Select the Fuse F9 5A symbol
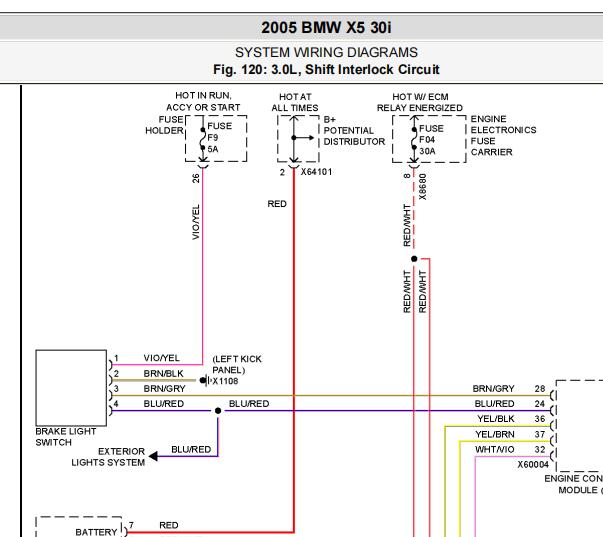The height and width of the screenshot is (537, 603). (x=203, y=139)
